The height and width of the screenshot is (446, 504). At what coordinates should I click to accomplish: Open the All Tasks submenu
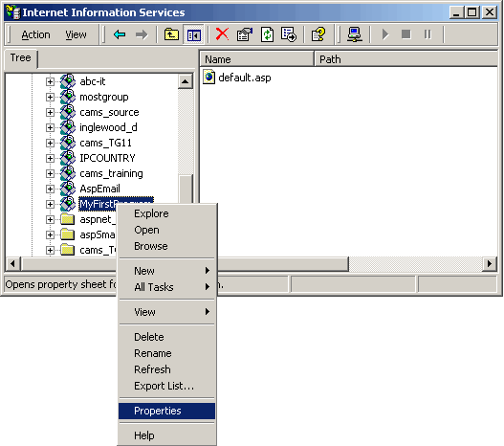pos(166,287)
